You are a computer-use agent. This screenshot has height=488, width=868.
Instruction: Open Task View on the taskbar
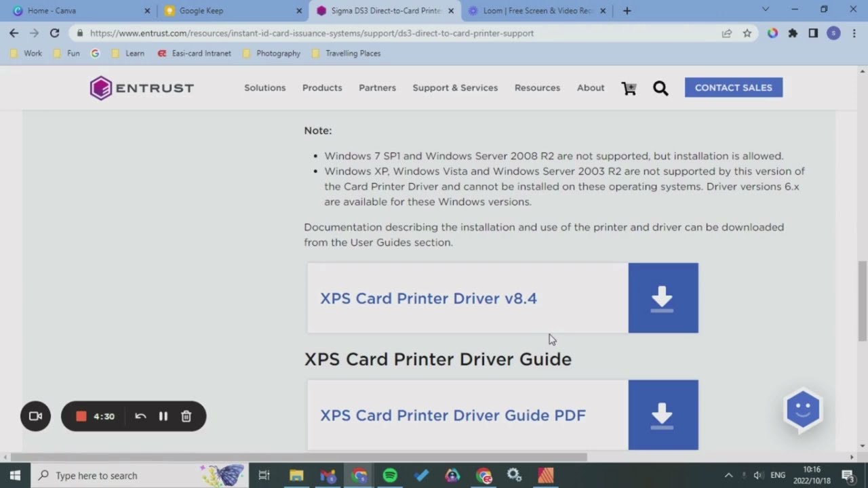(x=264, y=475)
